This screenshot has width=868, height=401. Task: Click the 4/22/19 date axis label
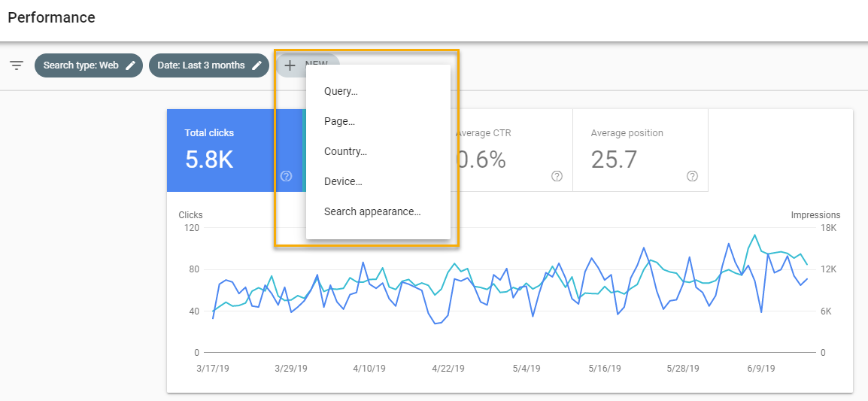[x=450, y=368]
